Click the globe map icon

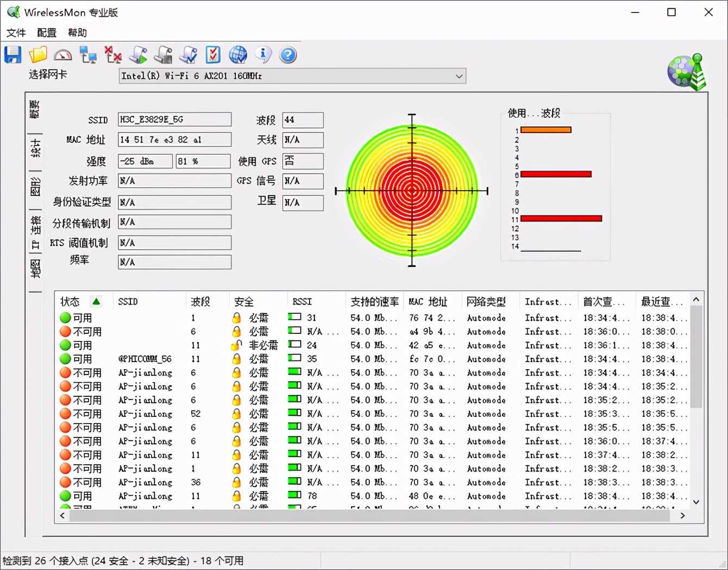pos(238,54)
